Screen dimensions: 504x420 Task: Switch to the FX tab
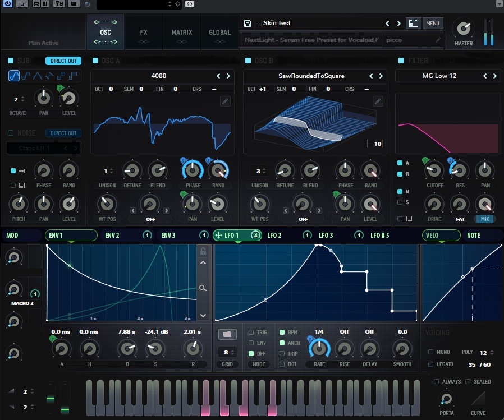click(143, 33)
